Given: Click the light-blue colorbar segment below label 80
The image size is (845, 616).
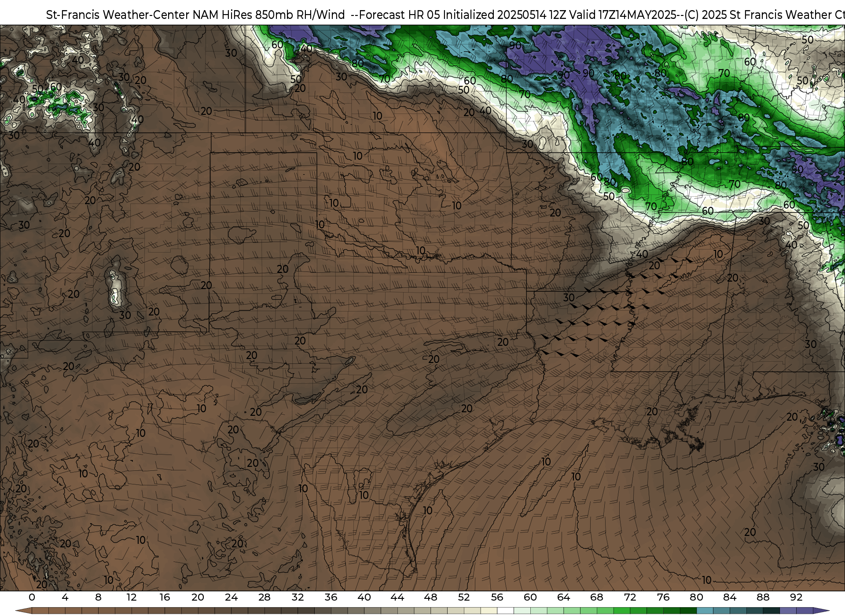Looking at the screenshot, I should tap(705, 611).
